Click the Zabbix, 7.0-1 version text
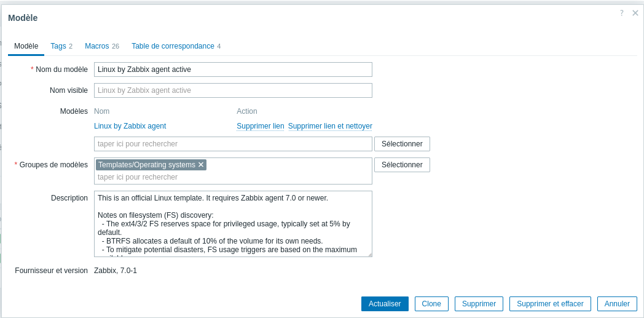Viewport: 644px width, 318px height. coord(116,271)
